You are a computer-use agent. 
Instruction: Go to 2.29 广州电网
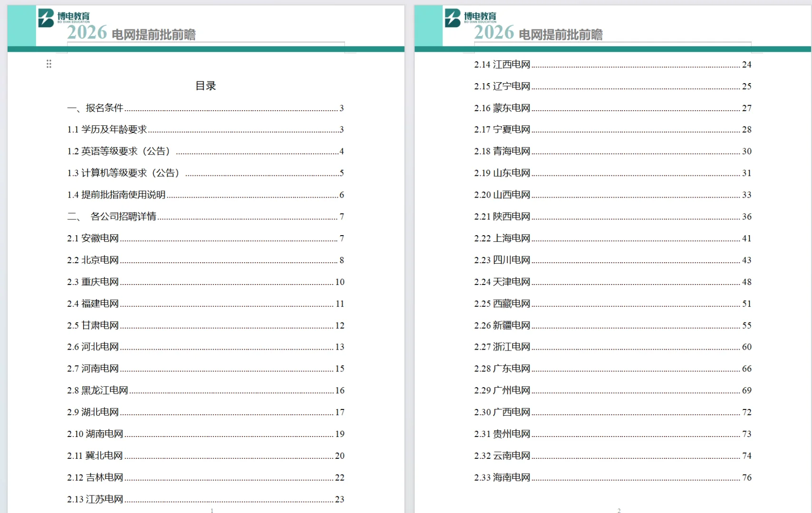tap(613, 390)
